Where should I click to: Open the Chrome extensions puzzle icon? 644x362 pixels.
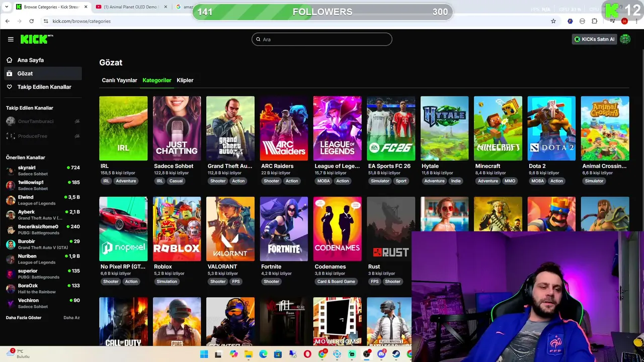pyautogui.click(x=594, y=21)
